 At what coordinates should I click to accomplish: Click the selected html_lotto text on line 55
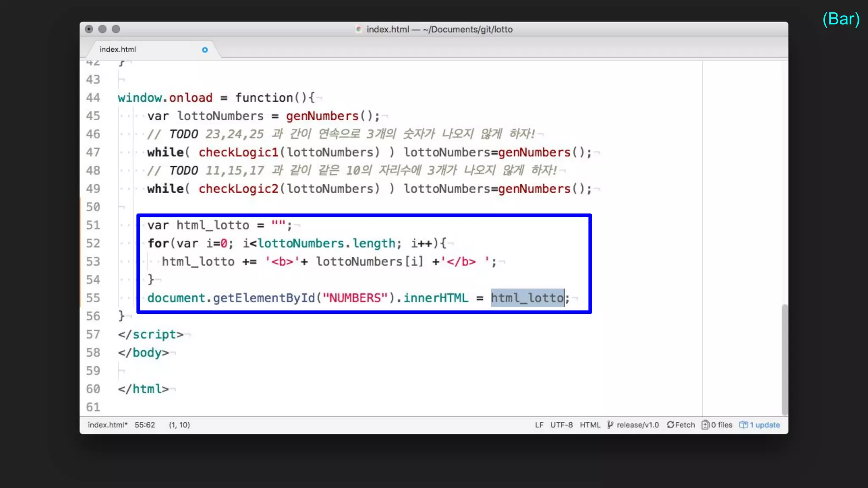(x=527, y=298)
